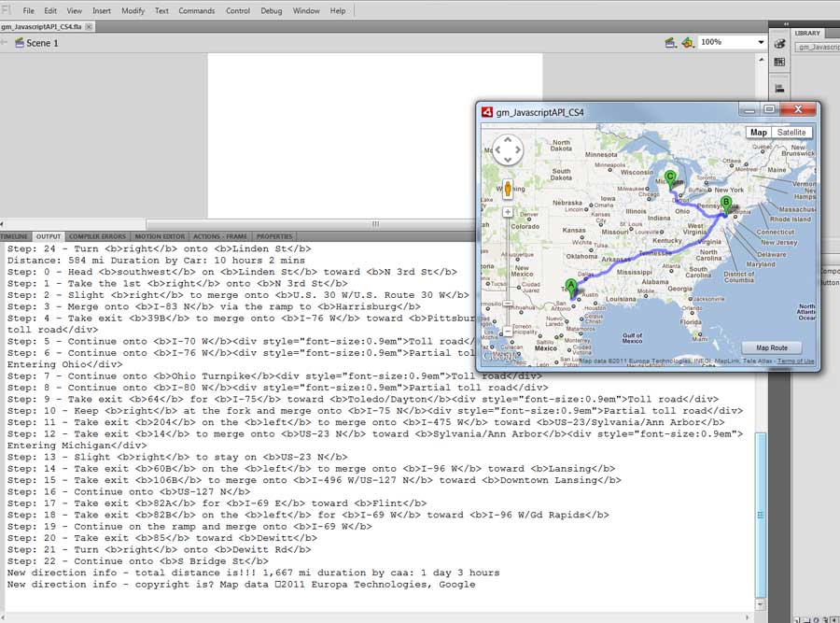Open the Terms of Use link

pyautogui.click(x=795, y=361)
